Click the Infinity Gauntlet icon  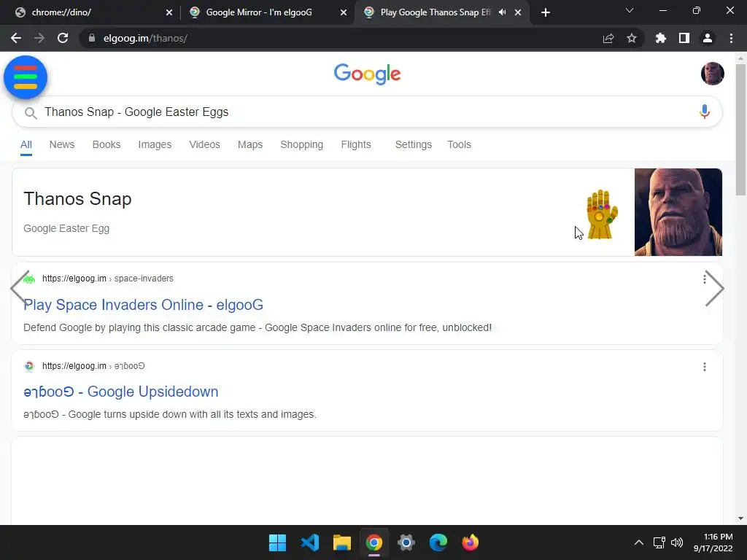click(602, 214)
